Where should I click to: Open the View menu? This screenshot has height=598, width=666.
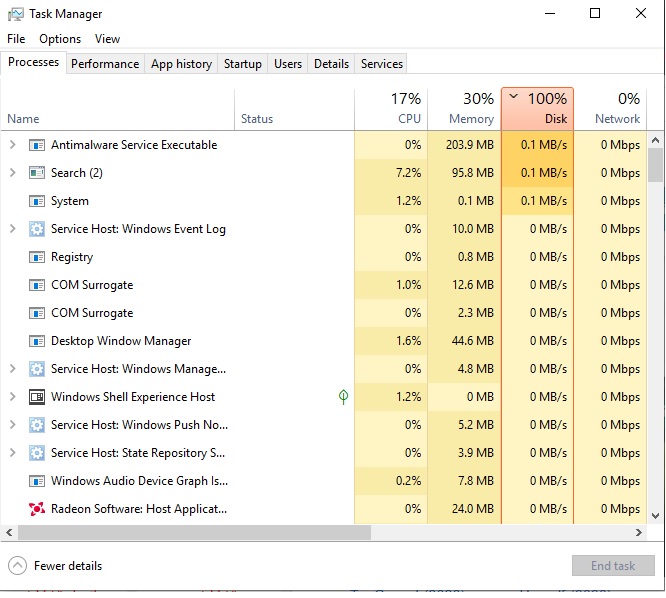coord(107,39)
